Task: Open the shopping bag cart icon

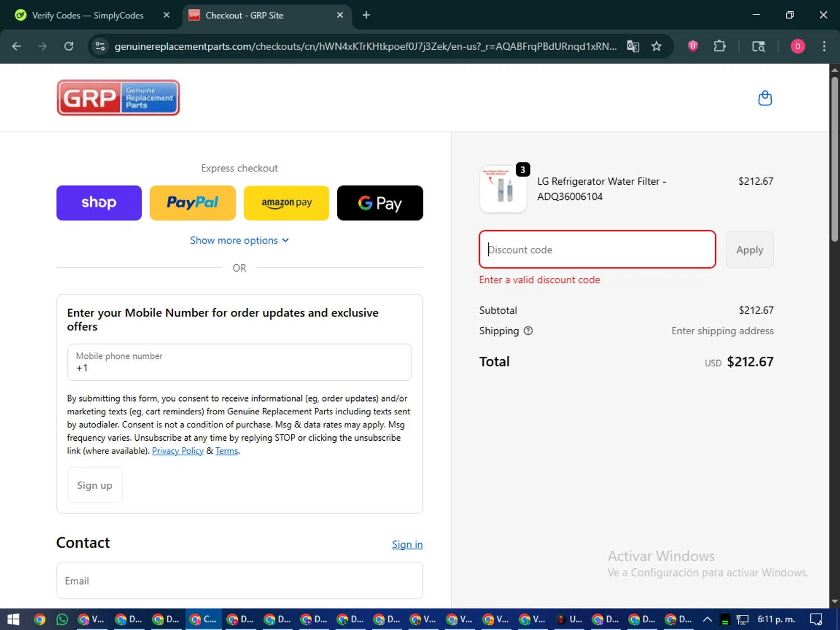Action: 765,98
